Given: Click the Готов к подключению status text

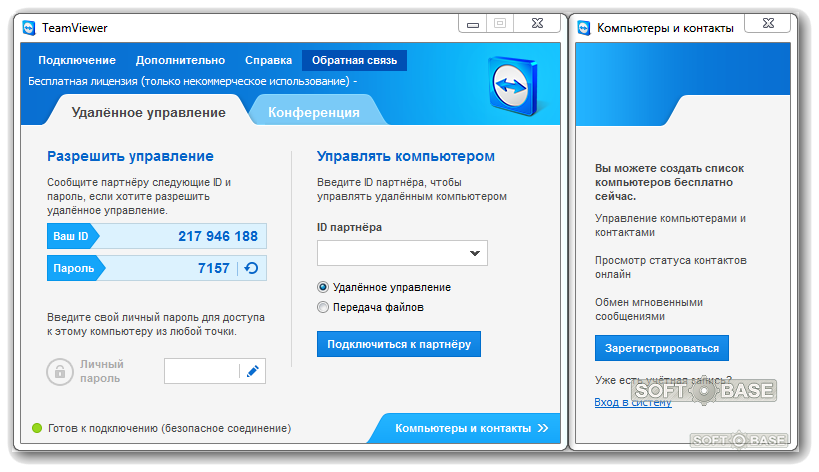Looking at the screenshot, I should pyautogui.click(x=169, y=428).
